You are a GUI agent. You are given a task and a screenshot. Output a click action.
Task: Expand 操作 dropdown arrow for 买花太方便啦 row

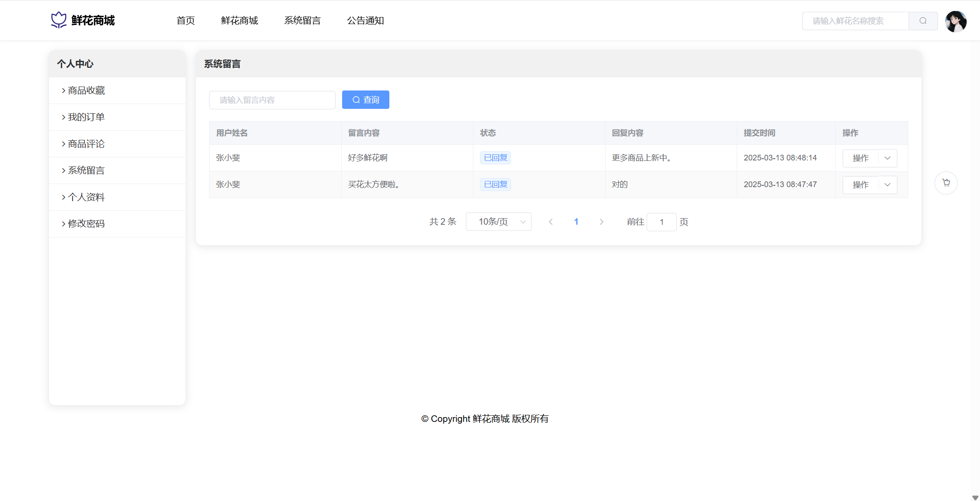[887, 185]
